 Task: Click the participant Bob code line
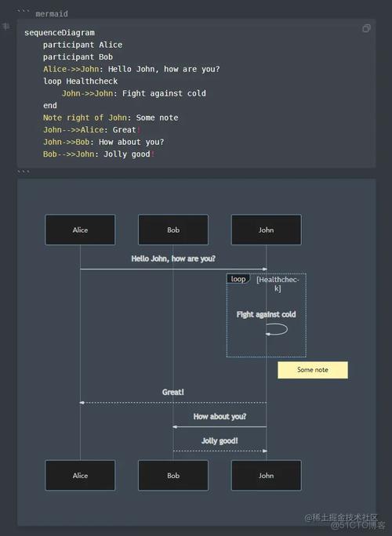[78, 56]
